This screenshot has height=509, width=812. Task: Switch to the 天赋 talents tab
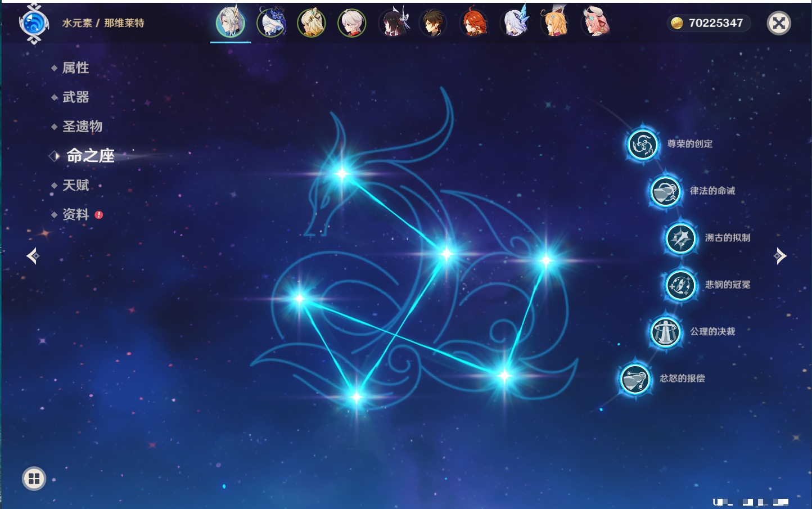tap(75, 185)
